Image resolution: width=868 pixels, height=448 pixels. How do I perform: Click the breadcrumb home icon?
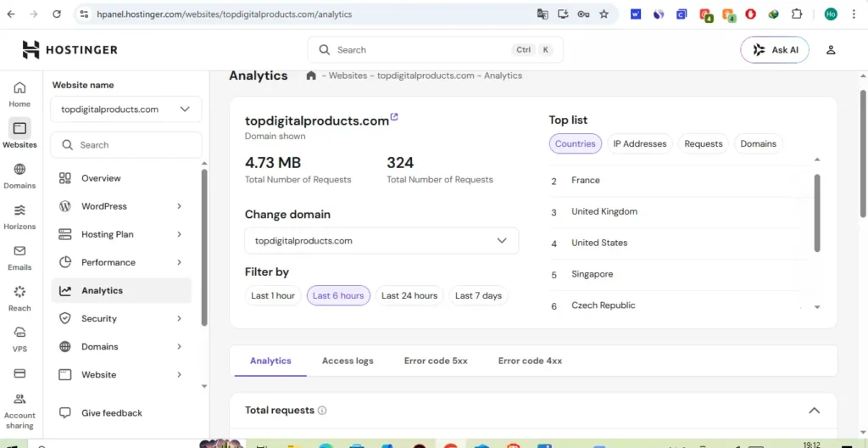pos(311,76)
